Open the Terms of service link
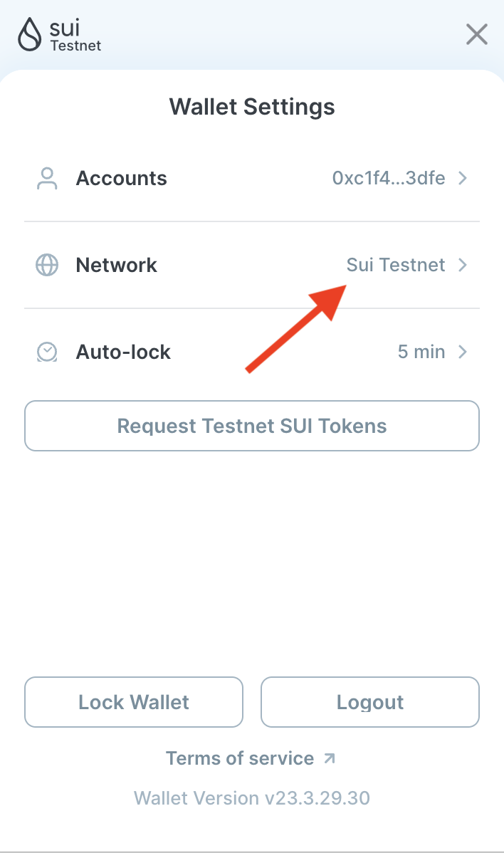 tap(239, 758)
